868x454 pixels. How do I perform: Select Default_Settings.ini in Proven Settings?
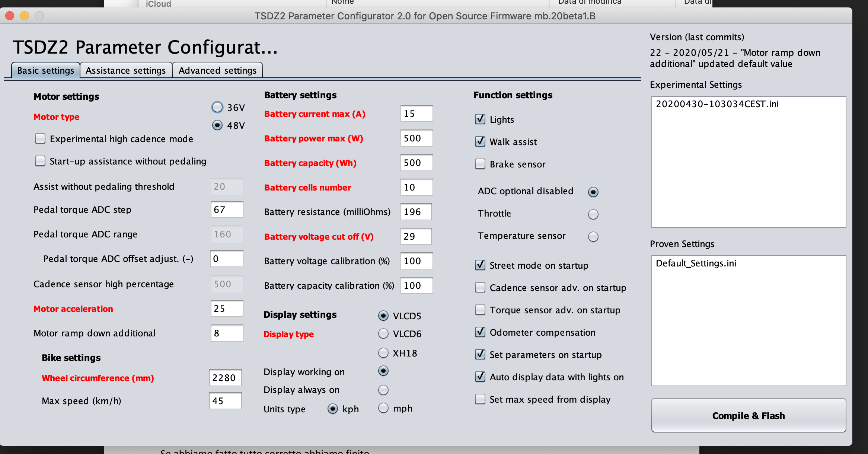coord(696,263)
